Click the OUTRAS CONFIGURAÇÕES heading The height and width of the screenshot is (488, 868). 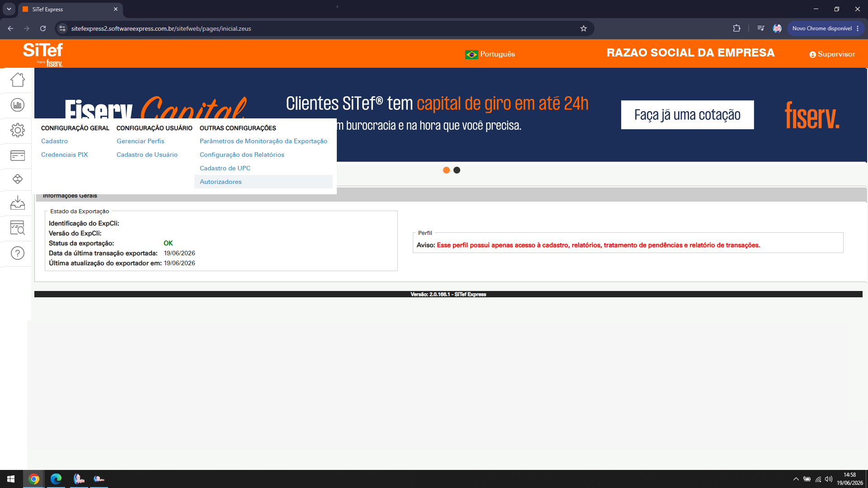238,128
